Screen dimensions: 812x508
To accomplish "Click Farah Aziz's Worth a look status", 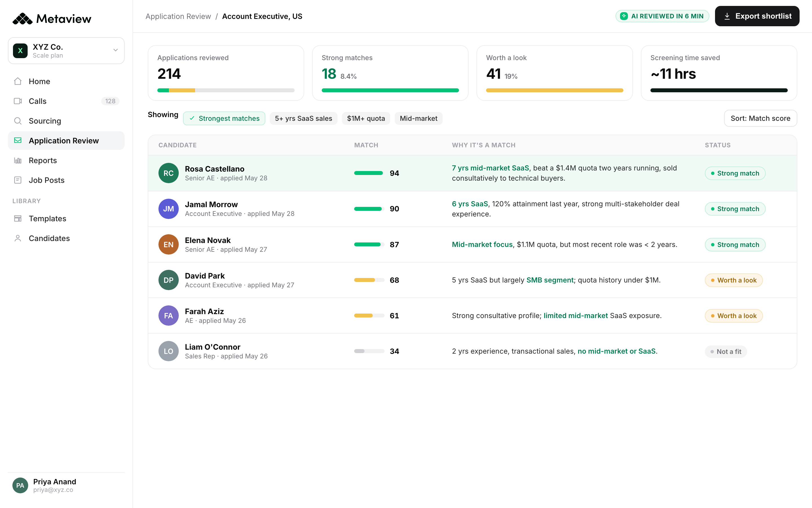I will 734,316.
